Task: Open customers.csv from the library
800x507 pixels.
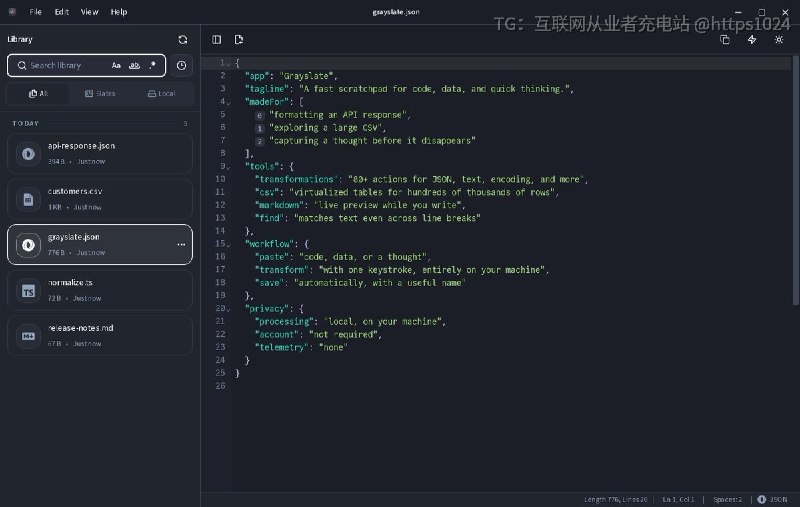Action: 100,199
